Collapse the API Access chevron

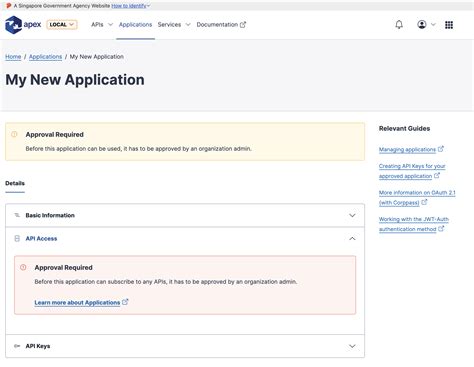352,239
